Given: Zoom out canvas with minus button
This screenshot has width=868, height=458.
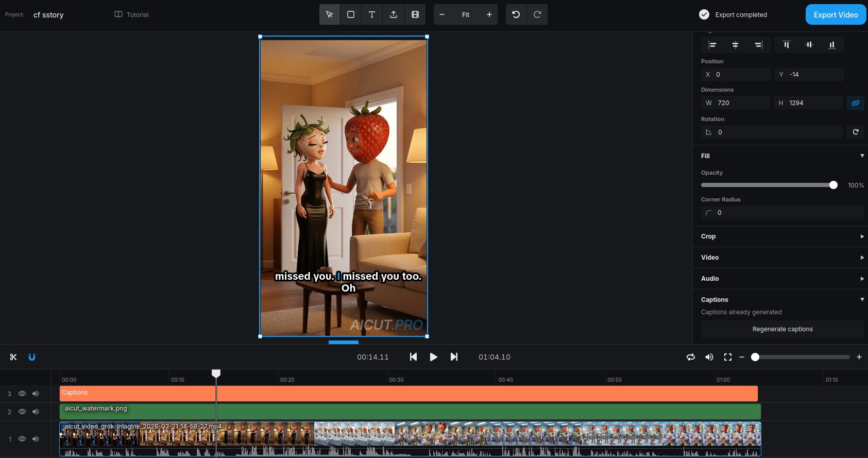Looking at the screenshot, I should coord(442,14).
